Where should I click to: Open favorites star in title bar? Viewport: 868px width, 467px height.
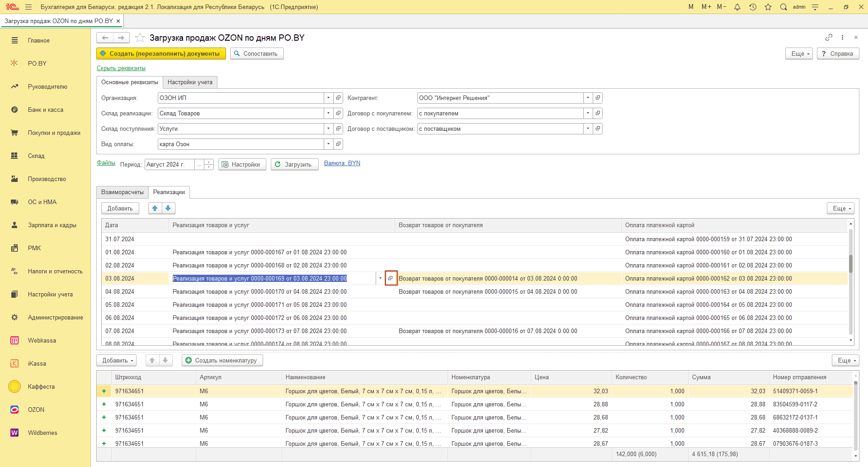[768, 7]
